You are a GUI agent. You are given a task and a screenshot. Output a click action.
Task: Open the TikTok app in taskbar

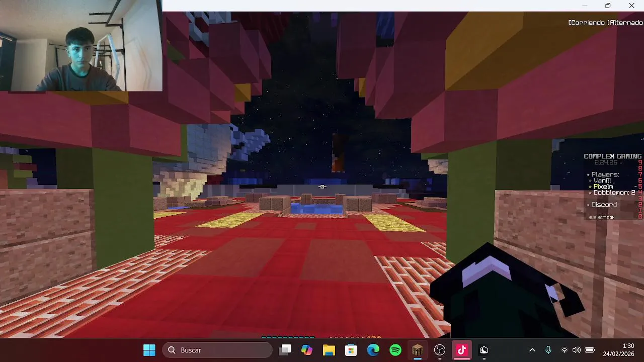462,350
